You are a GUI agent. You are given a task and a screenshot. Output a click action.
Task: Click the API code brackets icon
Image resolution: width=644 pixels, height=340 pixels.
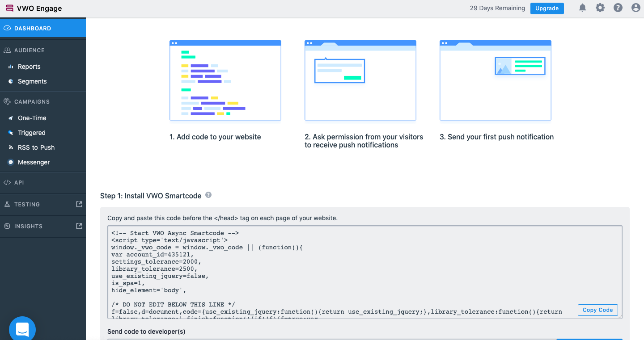click(7, 182)
